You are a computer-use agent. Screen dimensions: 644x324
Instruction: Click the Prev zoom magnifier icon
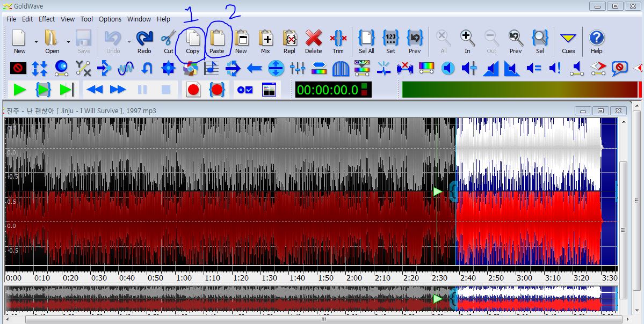pos(516,38)
